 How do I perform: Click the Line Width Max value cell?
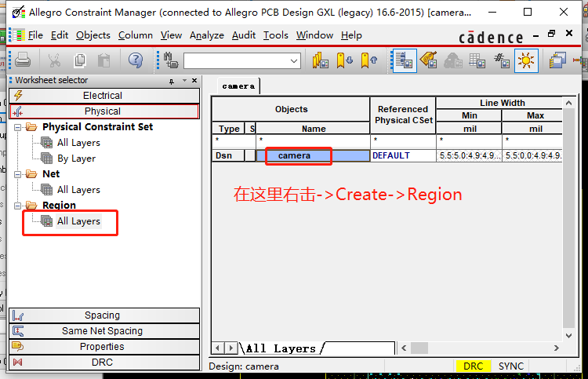pyautogui.click(x=532, y=155)
